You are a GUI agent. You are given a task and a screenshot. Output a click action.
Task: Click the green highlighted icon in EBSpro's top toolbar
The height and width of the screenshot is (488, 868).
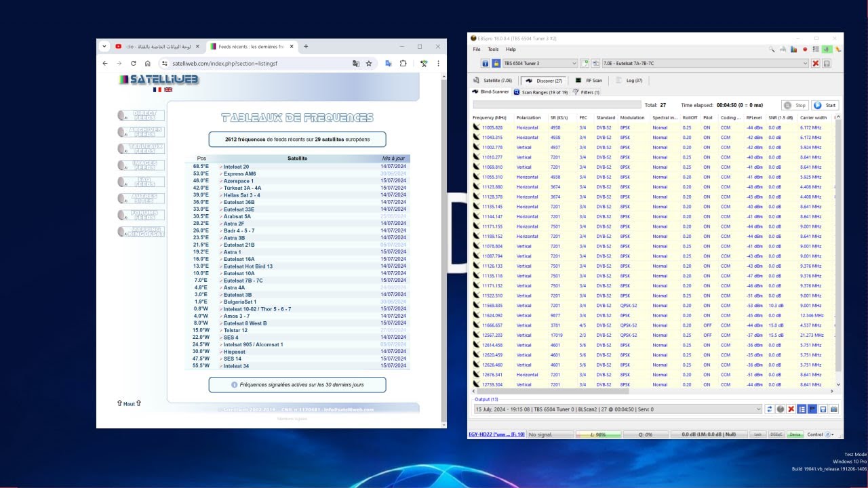(827, 49)
